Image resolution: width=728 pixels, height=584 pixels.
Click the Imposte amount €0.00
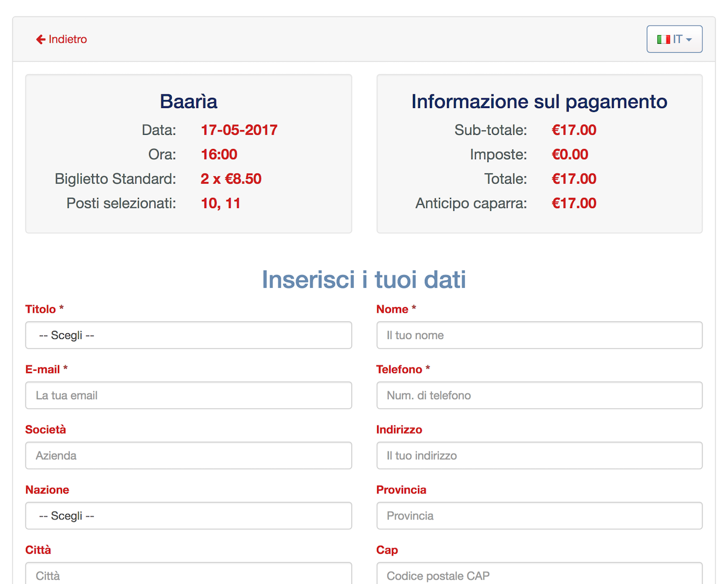tap(570, 155)
